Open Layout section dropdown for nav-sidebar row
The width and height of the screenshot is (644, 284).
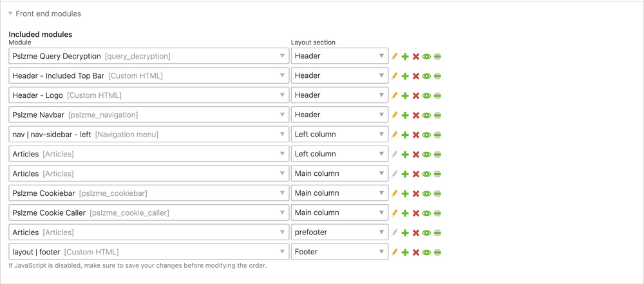click(x=339, y=135)
